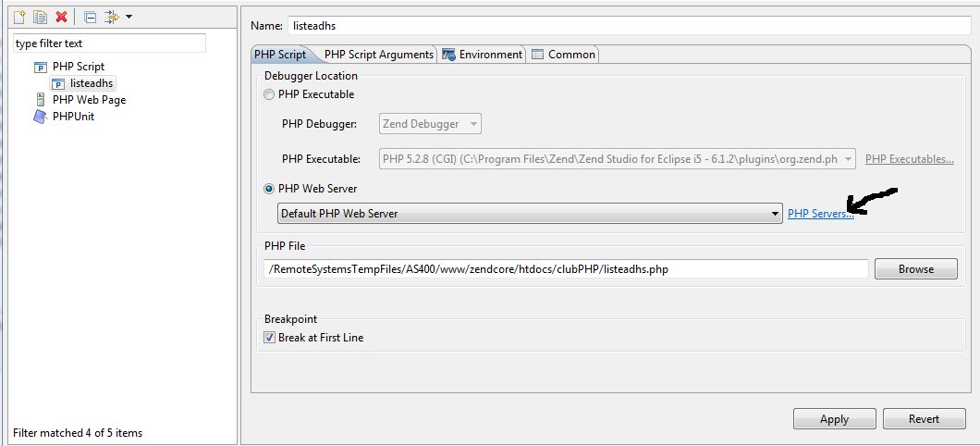This screenshot has height=446, width=980.
Task: Click the PHPUnit icon in tree
Action: tap(40, 117)
